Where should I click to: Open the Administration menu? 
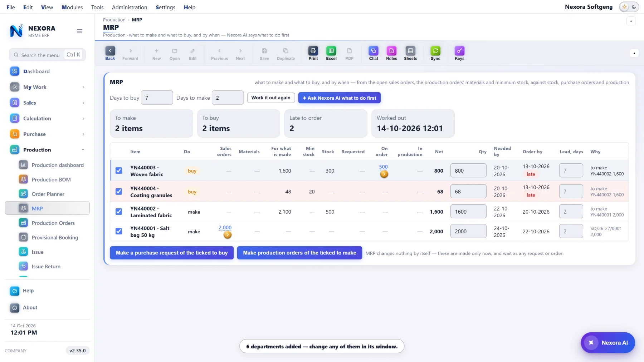(130, 7)
